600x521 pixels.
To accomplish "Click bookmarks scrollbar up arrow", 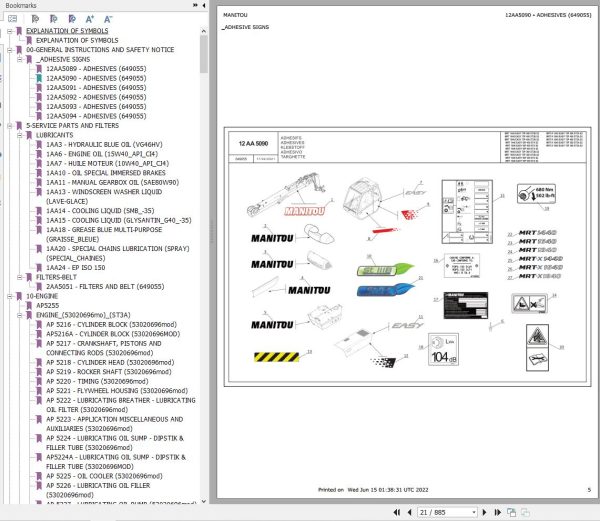I will click(x=204, y=31).
